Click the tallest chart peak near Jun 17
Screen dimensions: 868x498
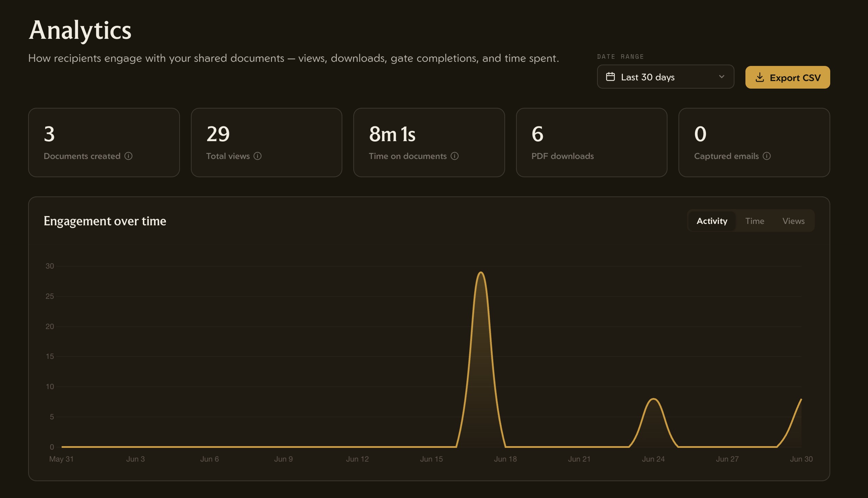pos(481,273)
